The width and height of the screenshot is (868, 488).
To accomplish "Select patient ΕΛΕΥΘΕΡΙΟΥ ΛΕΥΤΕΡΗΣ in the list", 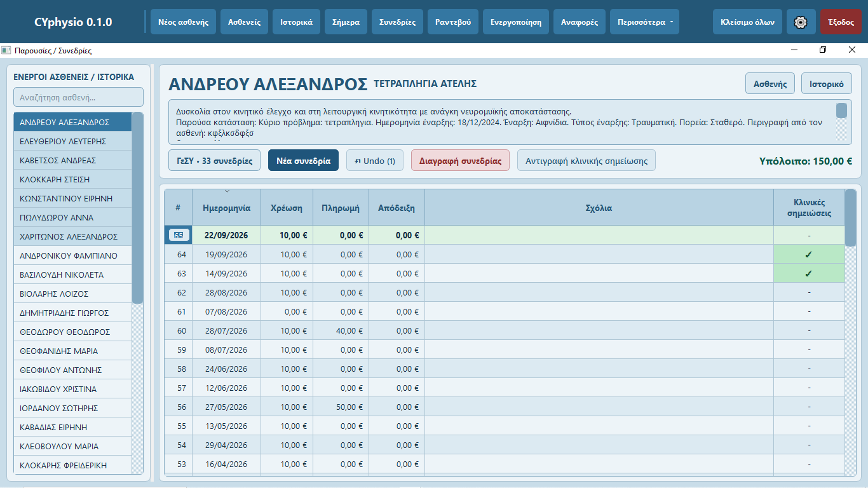I will [72, 141].
